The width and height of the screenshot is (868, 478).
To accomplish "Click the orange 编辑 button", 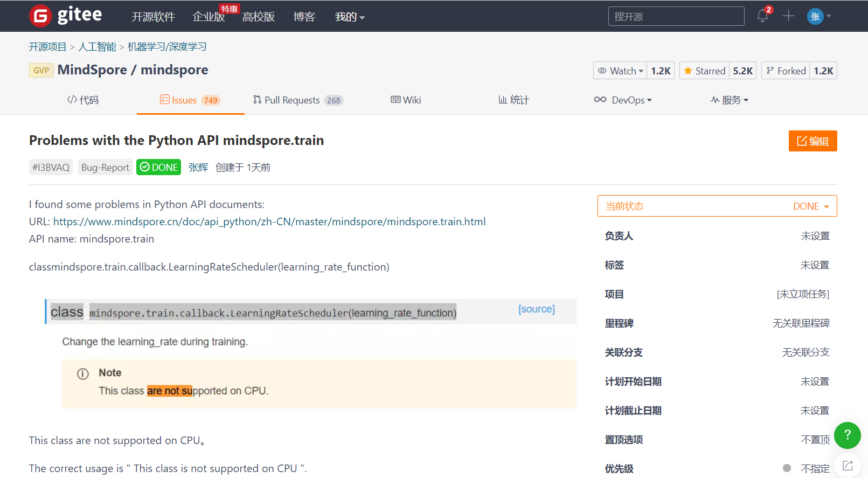I will click(813, 141).
